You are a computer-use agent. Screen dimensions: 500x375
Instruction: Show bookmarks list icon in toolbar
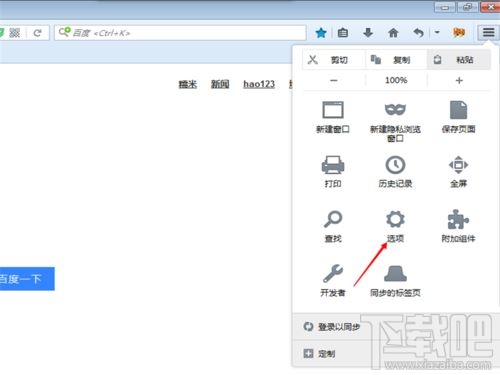coord(343,33)
